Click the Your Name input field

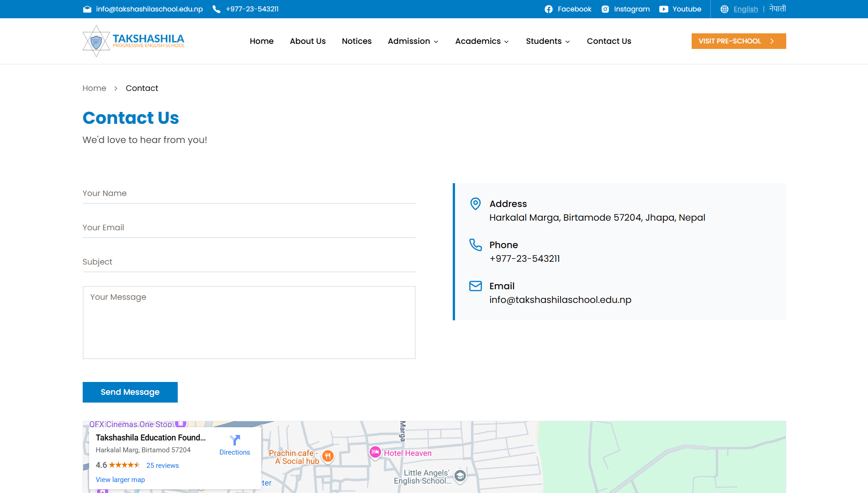(x=249, y=193)
